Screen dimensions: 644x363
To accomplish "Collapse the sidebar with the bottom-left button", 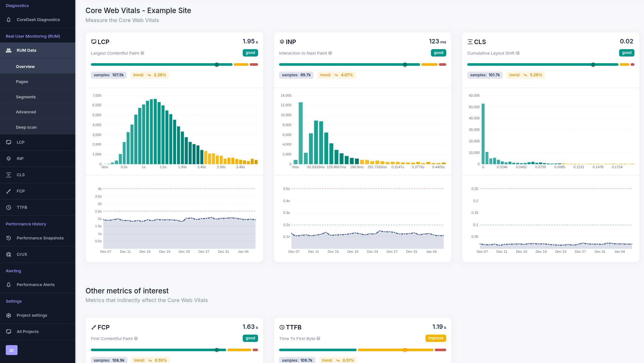I will tap(11, 350).
